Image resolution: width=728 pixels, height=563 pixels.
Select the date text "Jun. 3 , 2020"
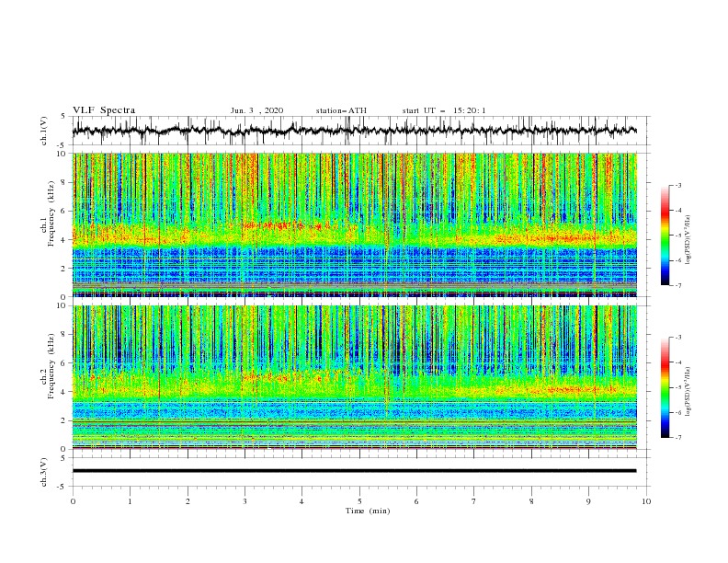(x=256, y=110)
